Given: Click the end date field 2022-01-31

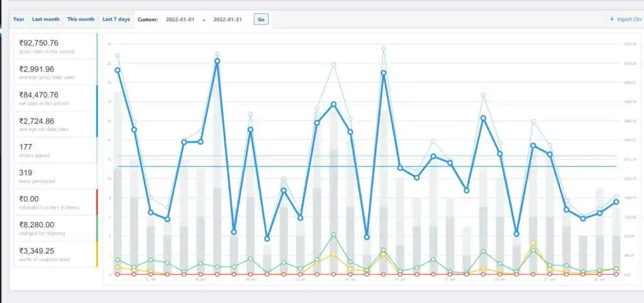Looking at the screenshot, I should click(227, 19).
